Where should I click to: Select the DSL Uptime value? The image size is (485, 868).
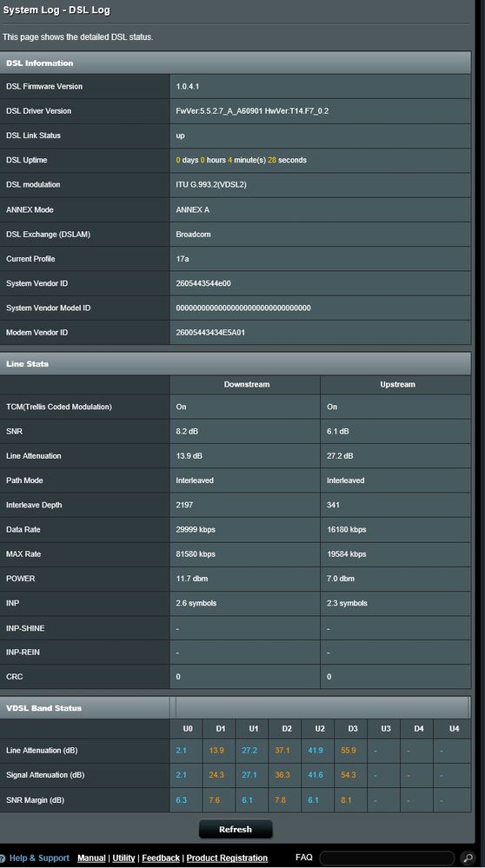click(x=241, y=160)
